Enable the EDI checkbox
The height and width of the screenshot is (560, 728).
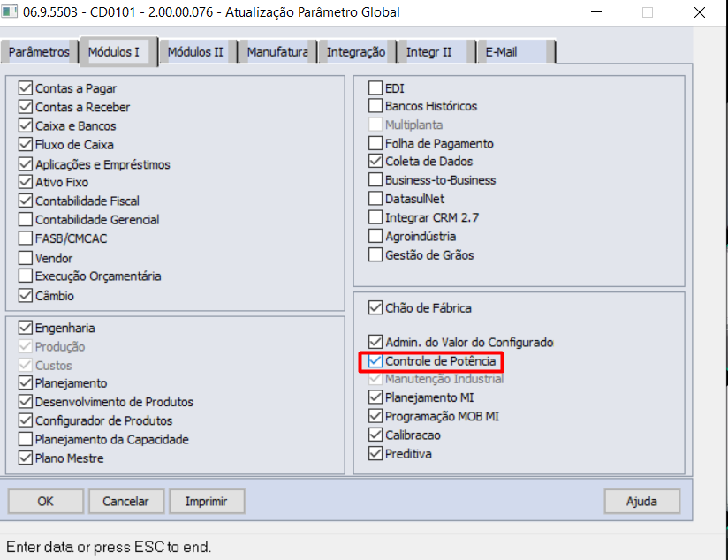375,87
